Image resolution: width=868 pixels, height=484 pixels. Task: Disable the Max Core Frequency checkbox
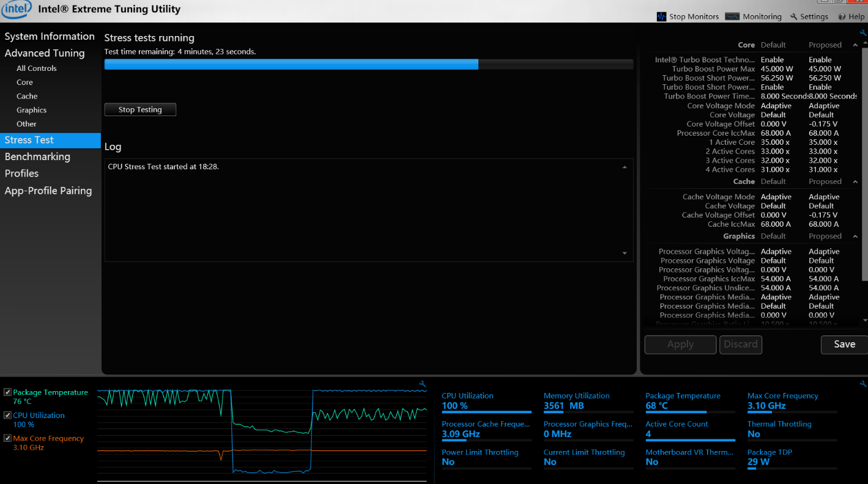tap(8, 438)
